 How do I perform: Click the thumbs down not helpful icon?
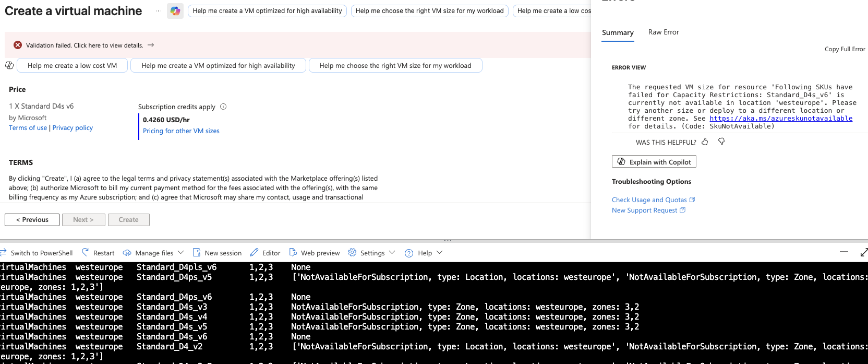[x=721, y=142]
